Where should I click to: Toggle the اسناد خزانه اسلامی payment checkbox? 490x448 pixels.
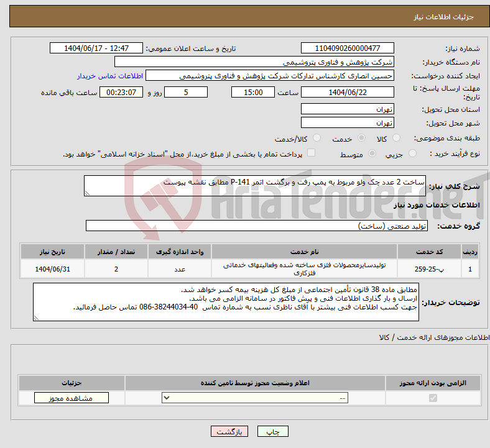coord(311,153)
